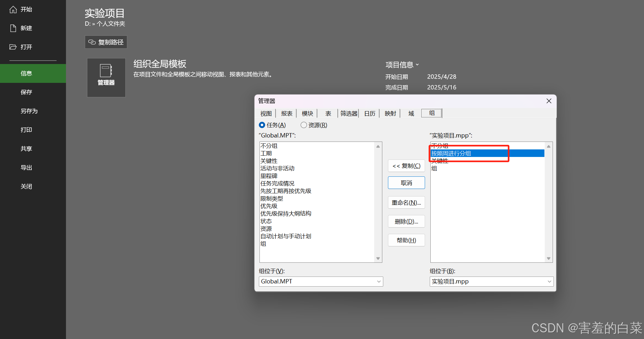Switch to the 报表 tab

point(287,113)
